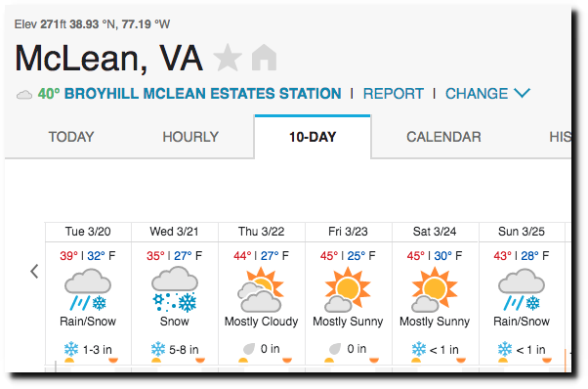Click the Snow weather icon for Wed 3/21
The width and height of the screenshot is (588, 389).
point(175,289)
